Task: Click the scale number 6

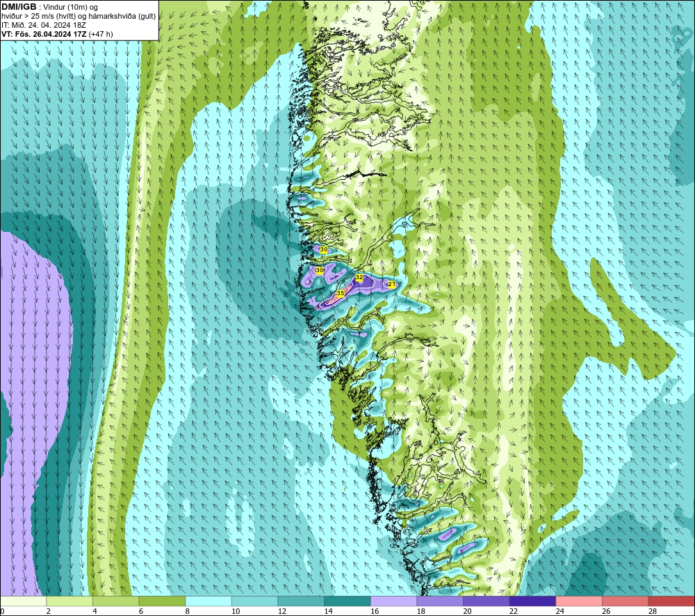Action: (141, 611)
